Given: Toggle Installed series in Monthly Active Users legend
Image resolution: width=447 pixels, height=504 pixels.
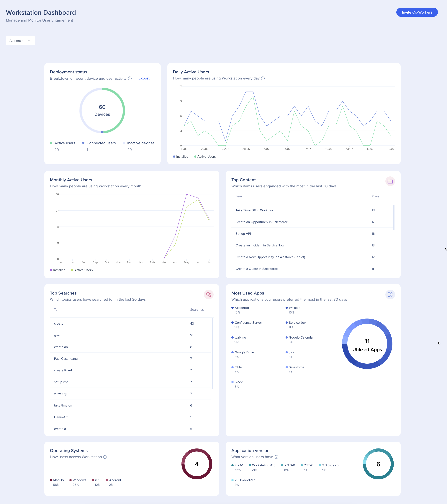Looking at the screenshot, I should (x=58, y=270).
